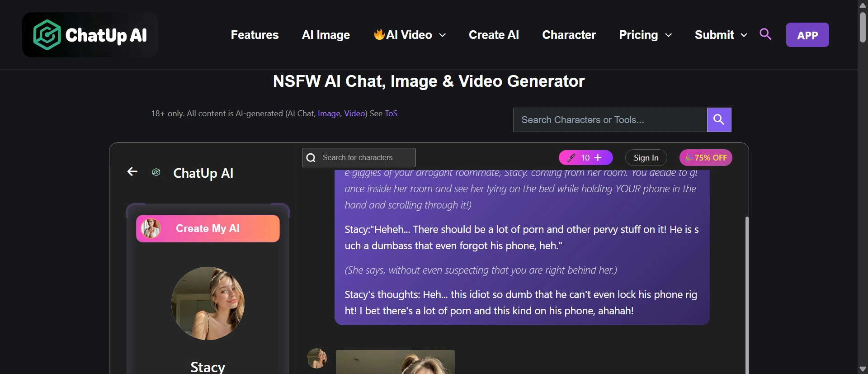Click the page scrollbar down arrow
The image size is (868, 374).
(x=863, y=369)
